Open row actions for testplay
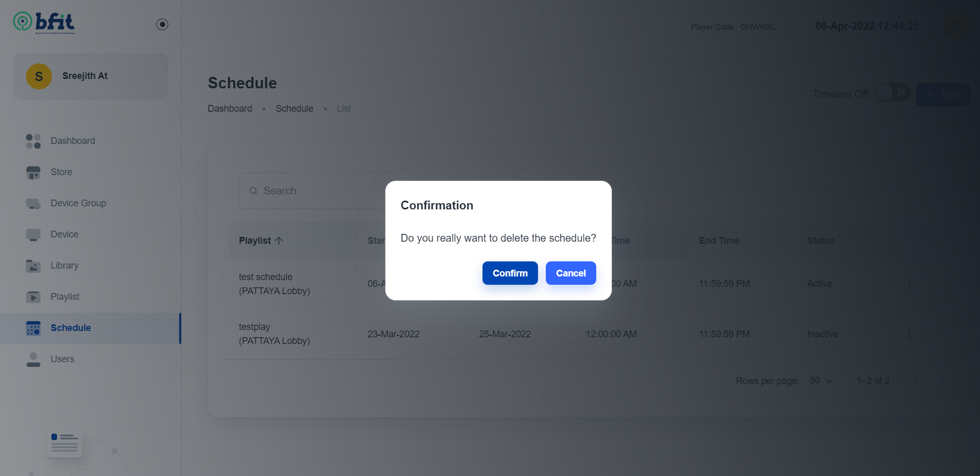980x476 pixels. tap(909, 334)
